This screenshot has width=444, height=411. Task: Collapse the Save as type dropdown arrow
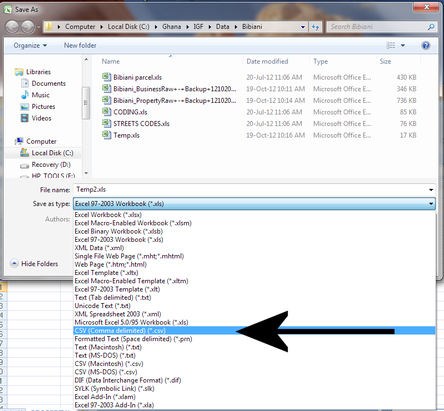[431, 203]
